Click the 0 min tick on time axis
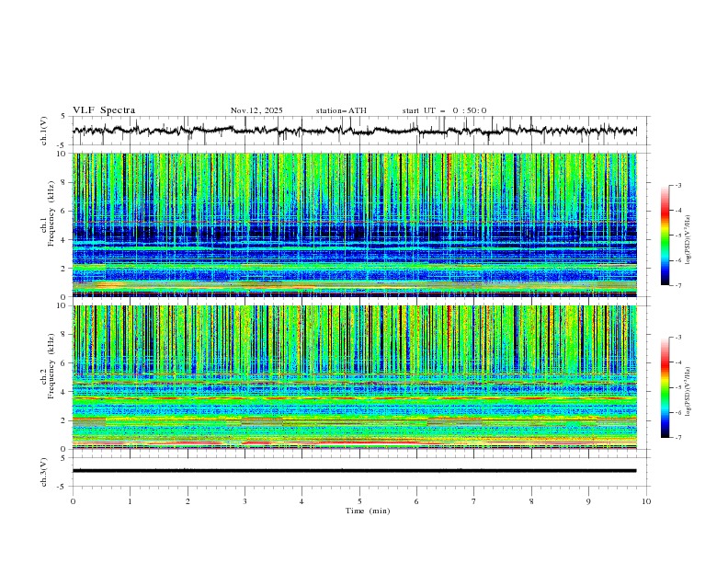Image resolution: width=728 pixels, height=563 pixels. 73,501
